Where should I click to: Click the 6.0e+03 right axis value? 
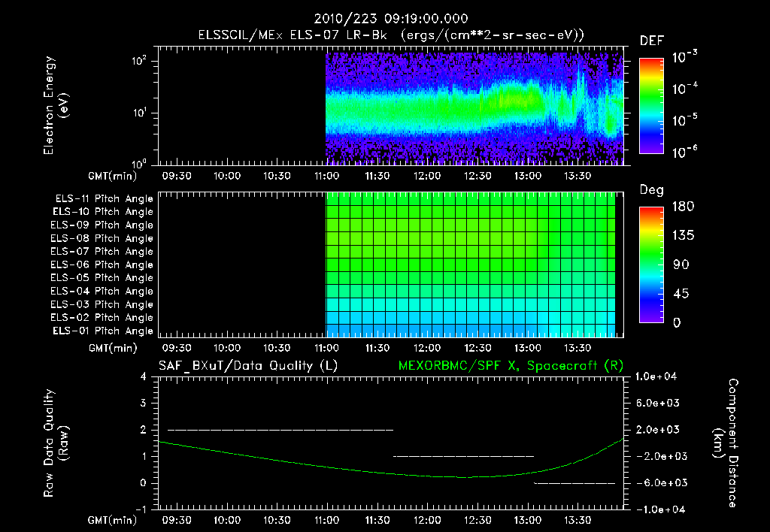[x=657, y=403]
